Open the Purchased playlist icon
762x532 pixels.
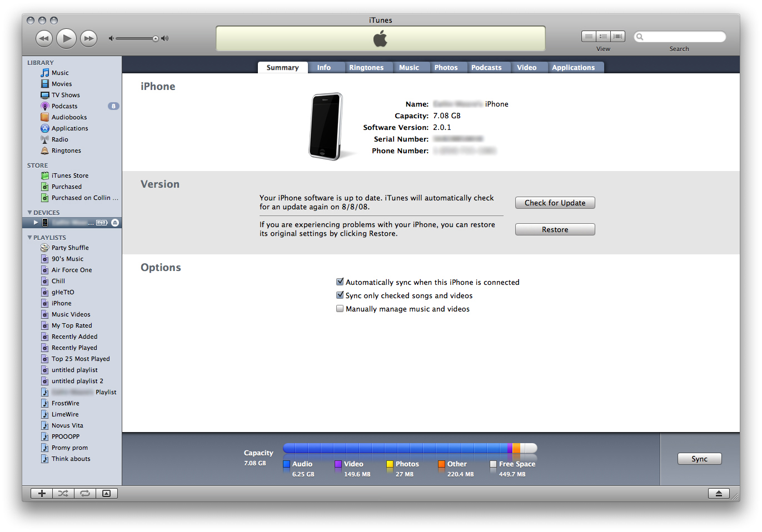point(45,187)
